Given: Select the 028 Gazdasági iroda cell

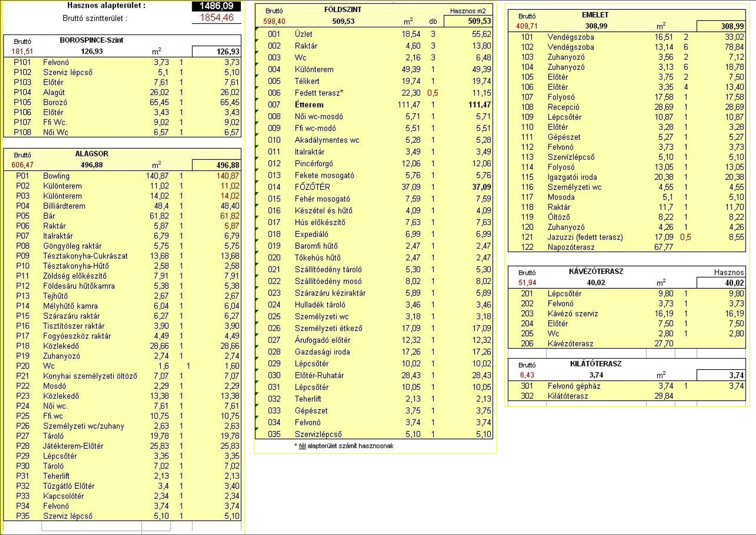Looking at the screenshot, I should point(322,352).
